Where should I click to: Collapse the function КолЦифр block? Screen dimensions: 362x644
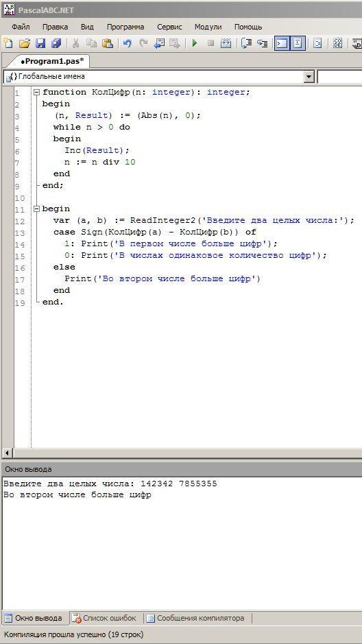pyautogui.click(x=37, y=93)
